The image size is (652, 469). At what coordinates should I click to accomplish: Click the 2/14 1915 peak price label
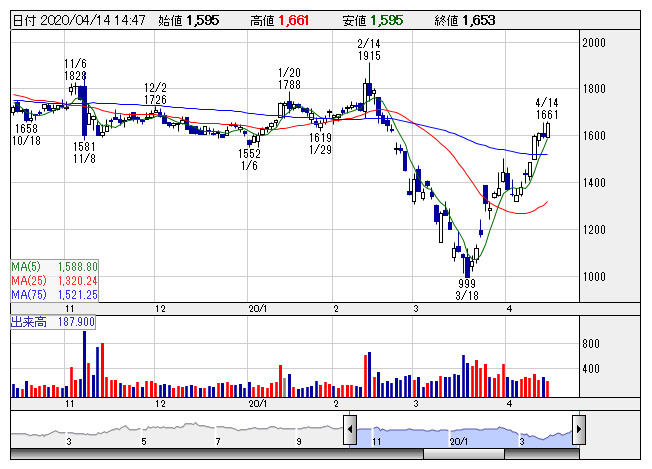[369, 49]
